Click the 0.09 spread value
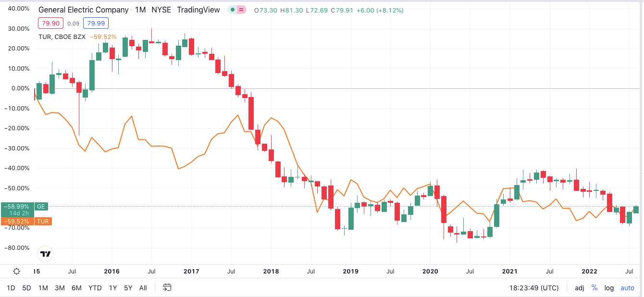This screenshot has width=644, height=297. (x=73, y=23)
